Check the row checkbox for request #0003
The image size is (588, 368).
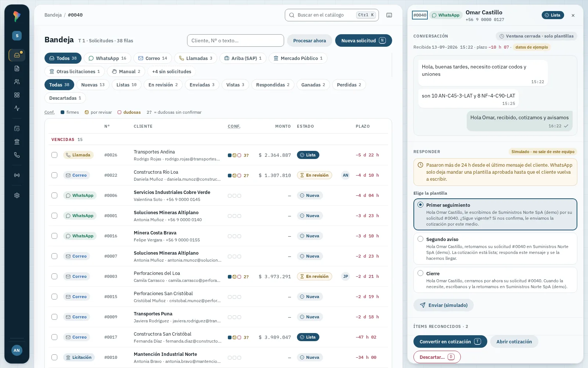(x=54, y=276)
